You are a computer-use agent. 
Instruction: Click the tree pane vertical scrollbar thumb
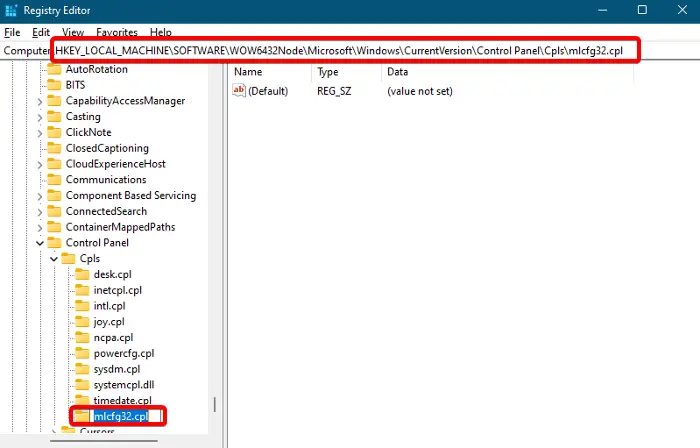coord(215,404)
